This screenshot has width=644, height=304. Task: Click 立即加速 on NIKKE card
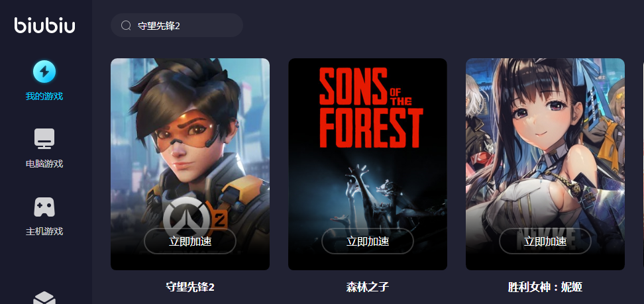click(x=545, y=241)
